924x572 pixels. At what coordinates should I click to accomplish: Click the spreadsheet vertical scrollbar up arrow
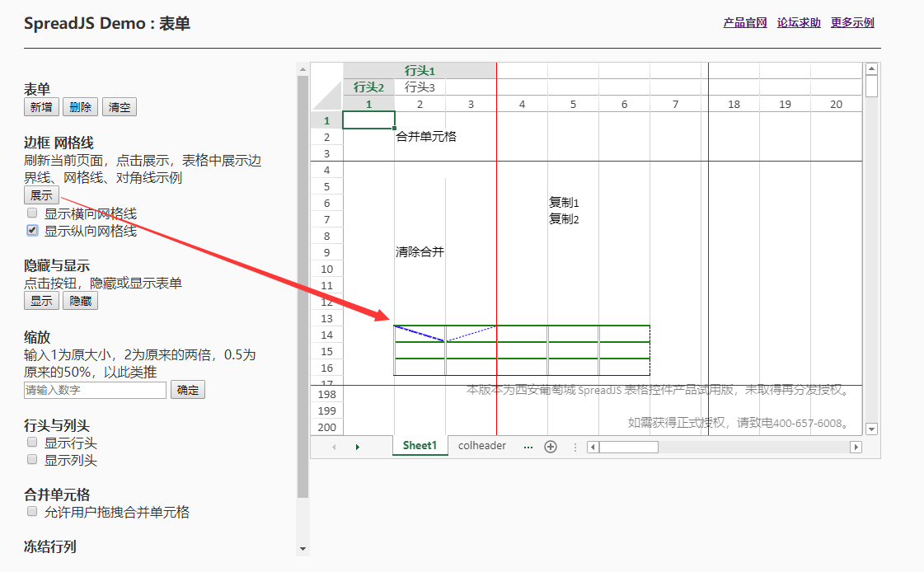tap(871, 69)
